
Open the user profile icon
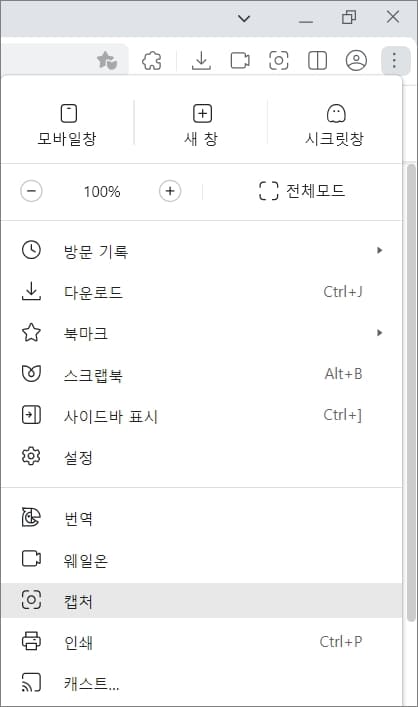[x=356, y=60]
